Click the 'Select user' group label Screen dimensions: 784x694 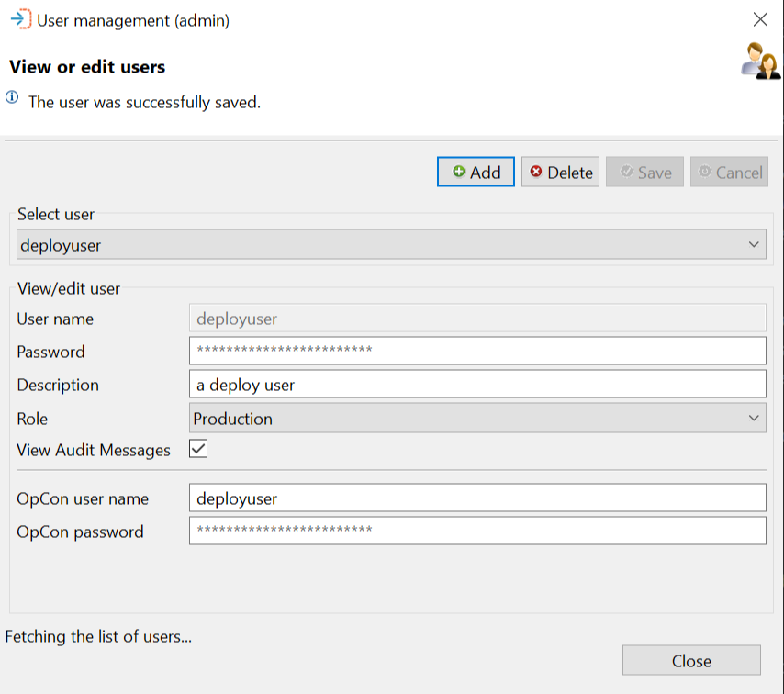(56, 214)
